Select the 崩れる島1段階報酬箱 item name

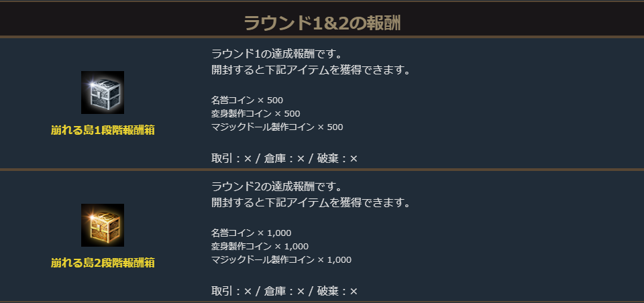103,130
